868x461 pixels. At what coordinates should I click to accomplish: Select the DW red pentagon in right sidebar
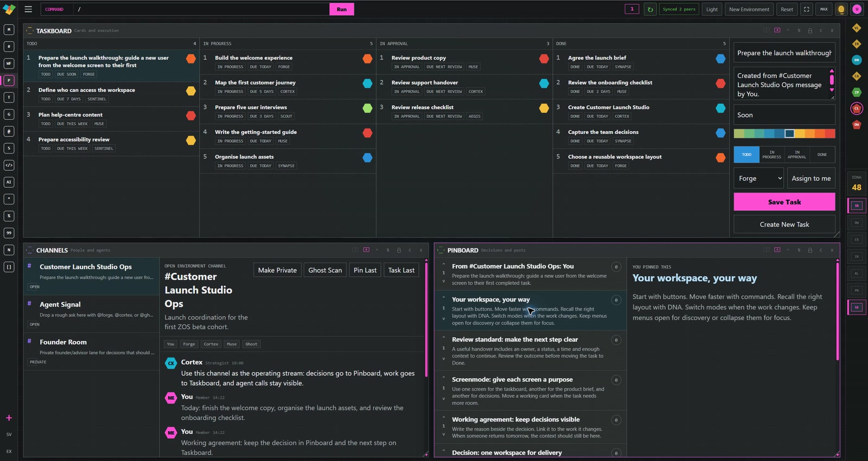[857, 125]
